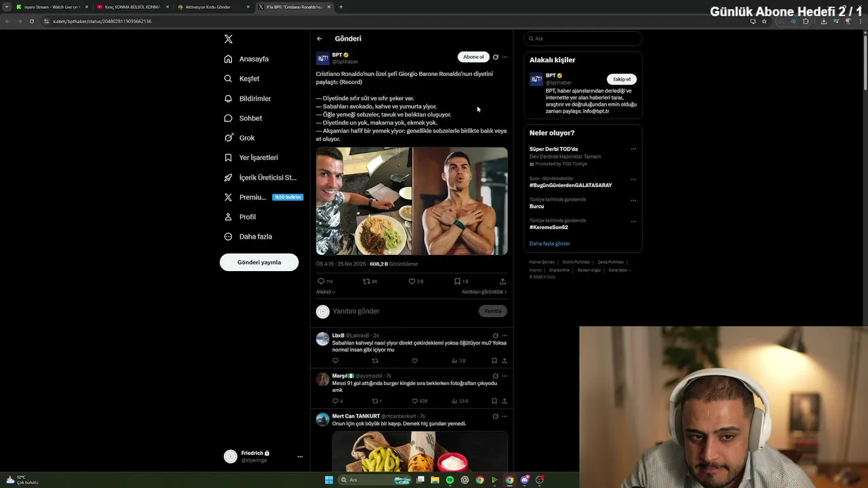
Task: Open three-dot menu for #KeremeSon62 trend
Action: 633,221
